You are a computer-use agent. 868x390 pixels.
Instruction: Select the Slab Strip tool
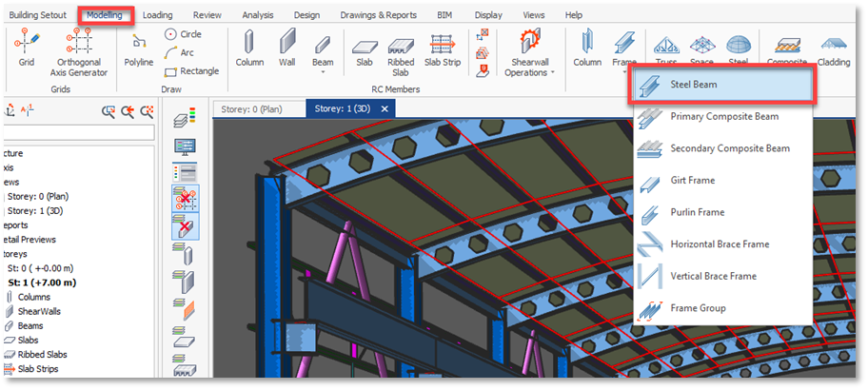441,48
